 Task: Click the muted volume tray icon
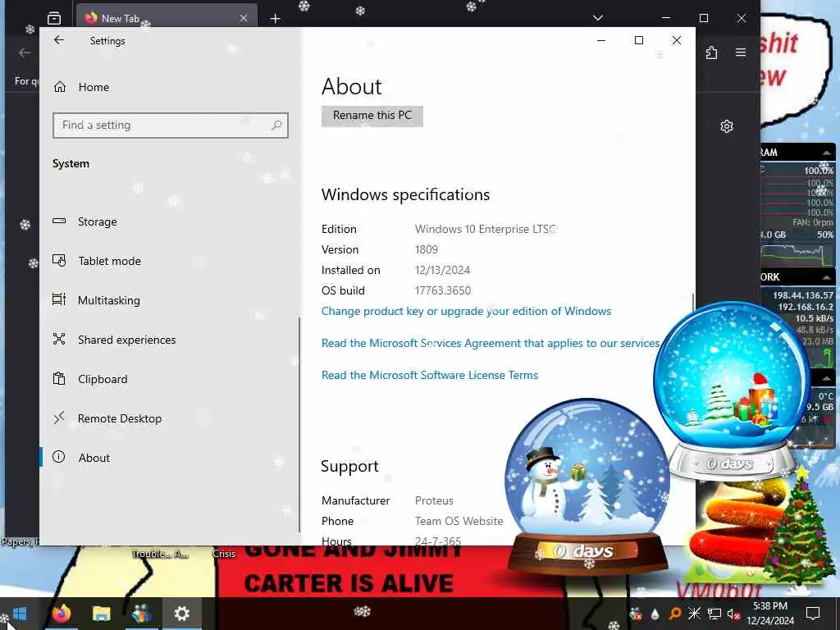[x=734, y=614]
